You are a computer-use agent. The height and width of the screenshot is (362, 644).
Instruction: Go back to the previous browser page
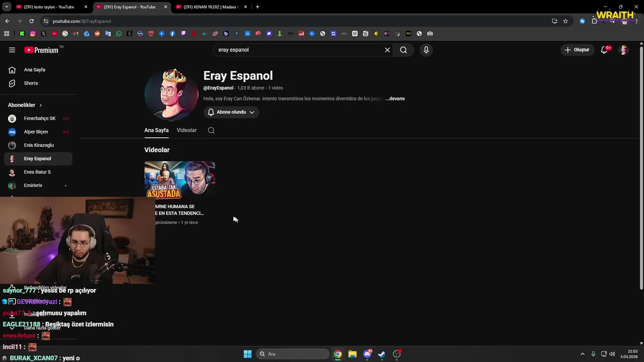(x=7, y=21)
